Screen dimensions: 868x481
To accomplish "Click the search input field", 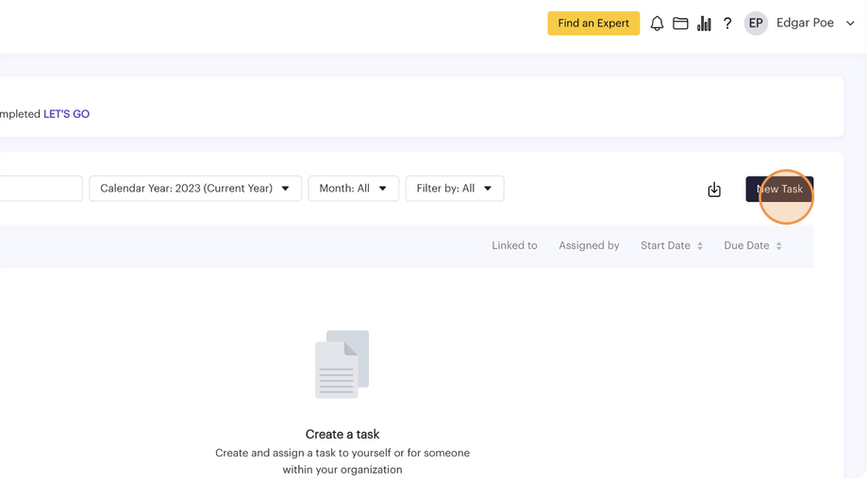I will pyautogui.click(x=40, y=189).
